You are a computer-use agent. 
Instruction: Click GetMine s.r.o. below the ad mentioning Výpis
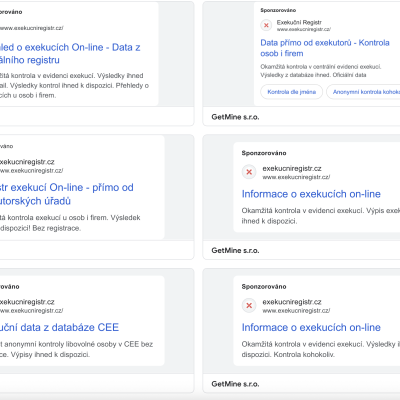(x=235, y=250)
